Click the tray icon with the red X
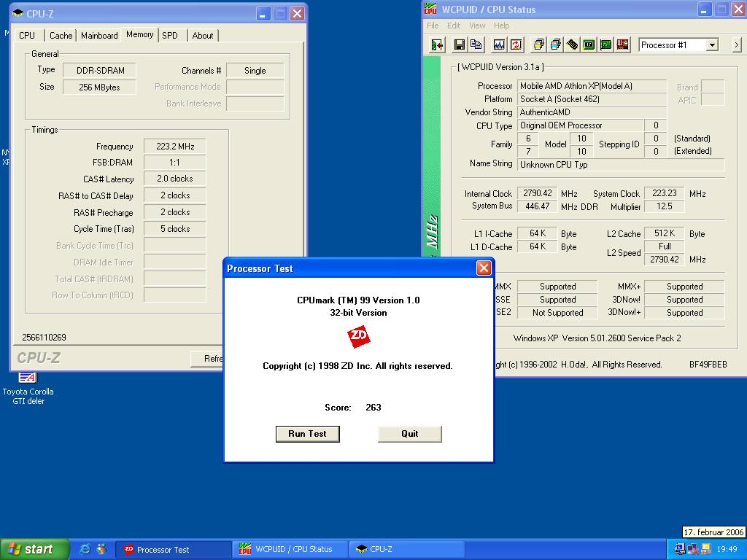Viewport: 747px width, 560px height. [693, 549]
